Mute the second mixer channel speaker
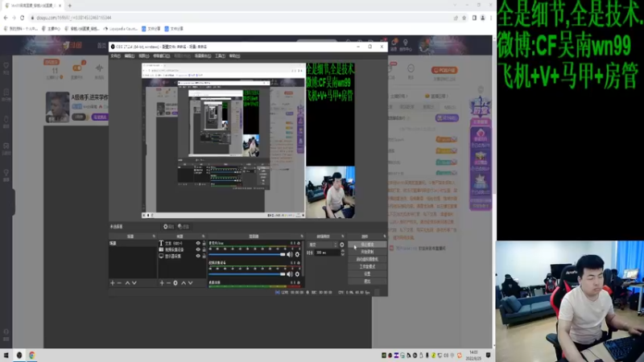The image size is (644, 362). (x=290, y=274)
